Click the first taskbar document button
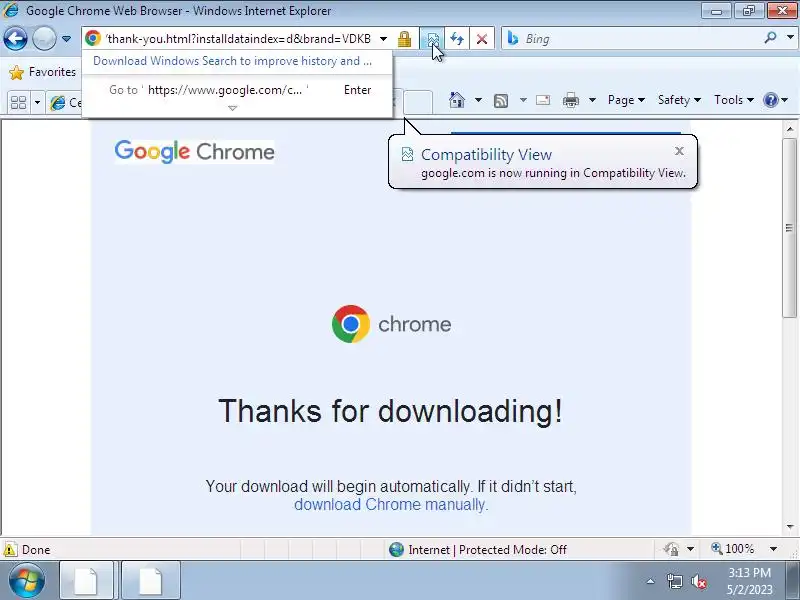This screenshot has height=600, width=800. click(x=86, y=581)
